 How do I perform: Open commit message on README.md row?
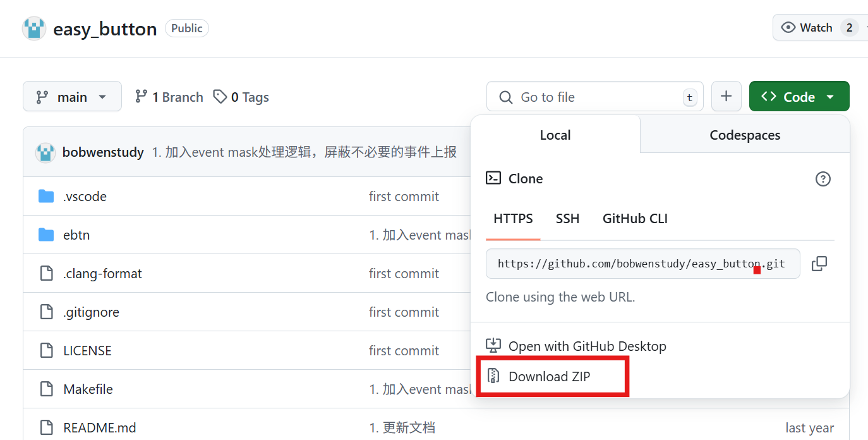(x=402, y=428)
